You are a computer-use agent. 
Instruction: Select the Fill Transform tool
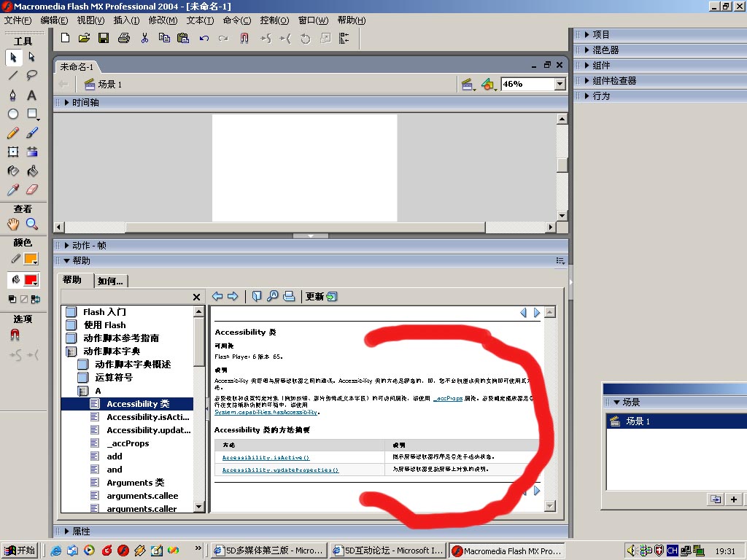[x=32, y=152]
